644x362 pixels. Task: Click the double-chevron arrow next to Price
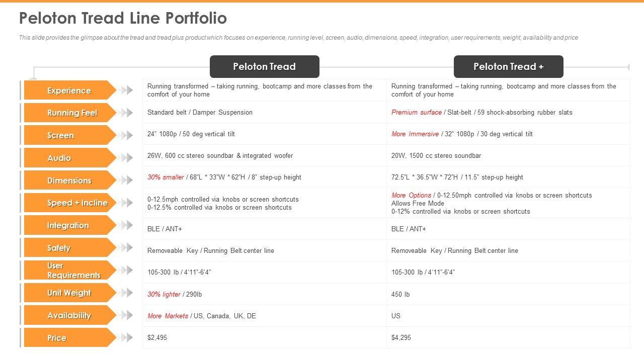click(x=127, y=338)
